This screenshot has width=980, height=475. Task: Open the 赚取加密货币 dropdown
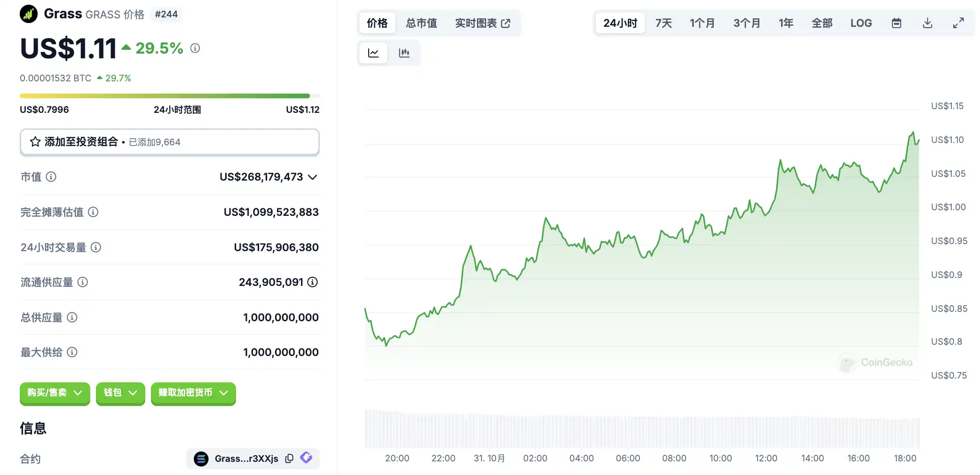pyautogui.click(x=193, y=393)
